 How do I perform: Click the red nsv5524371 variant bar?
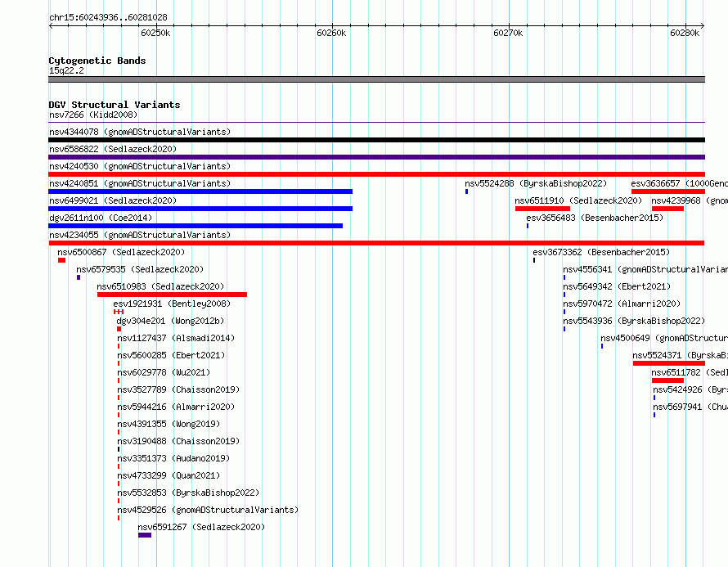669,363
